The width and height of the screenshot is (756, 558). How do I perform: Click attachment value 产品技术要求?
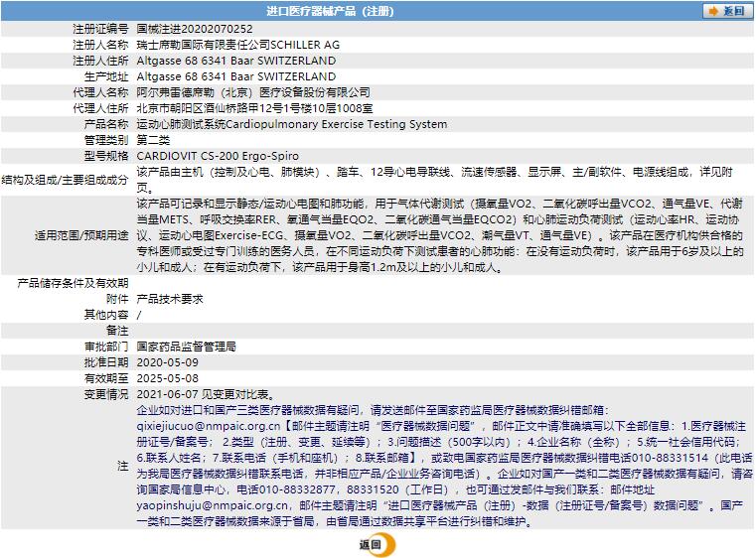pos(170,299)
